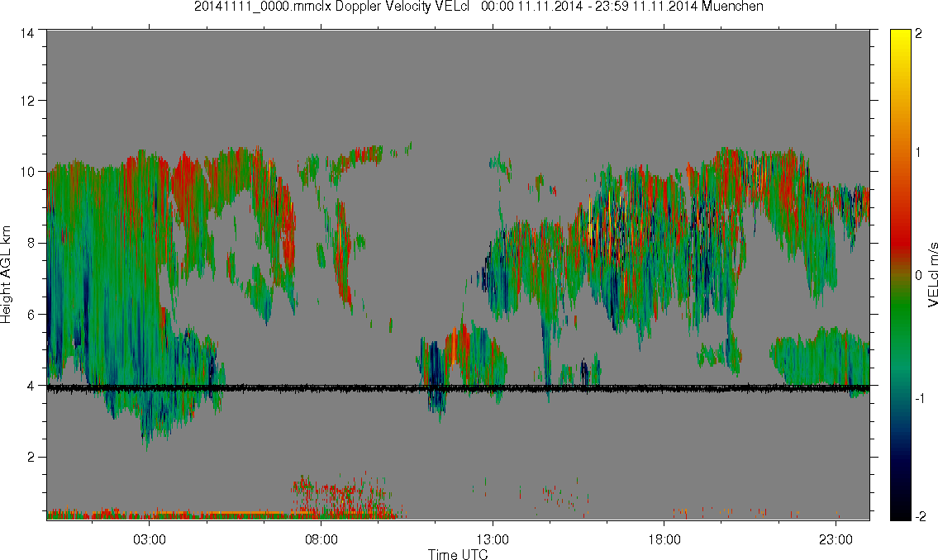This screenshot has height=560, width=938.
Task: Click the 12 km height tick label
Action: pyautogui.click(x=27, y=101)
